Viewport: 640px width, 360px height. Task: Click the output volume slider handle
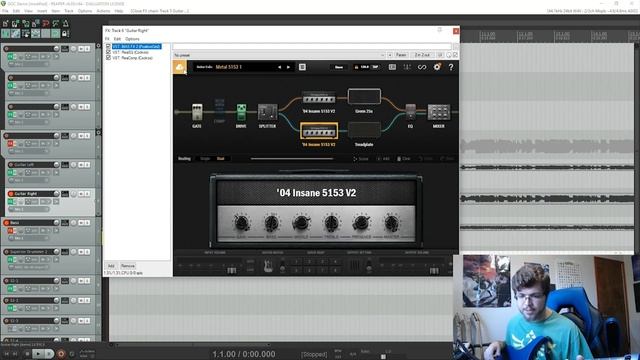[434, 270]
